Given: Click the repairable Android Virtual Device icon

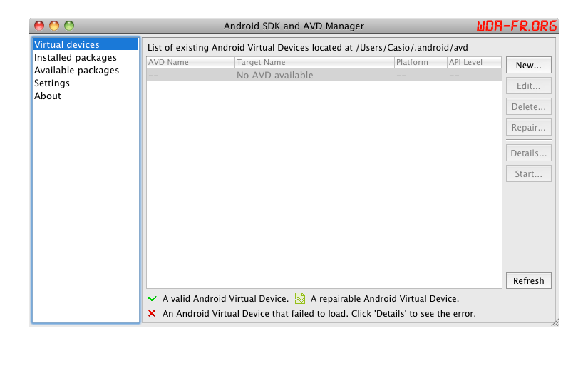Looking at the screenshot, I should 300,299.
